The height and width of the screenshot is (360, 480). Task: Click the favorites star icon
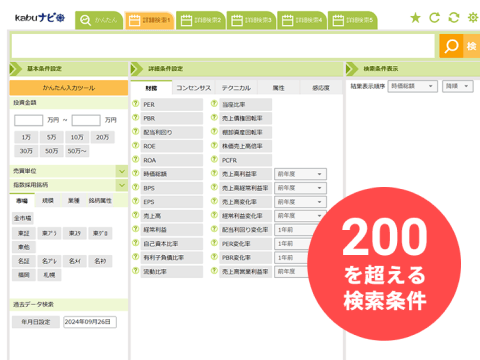[415, 18]
